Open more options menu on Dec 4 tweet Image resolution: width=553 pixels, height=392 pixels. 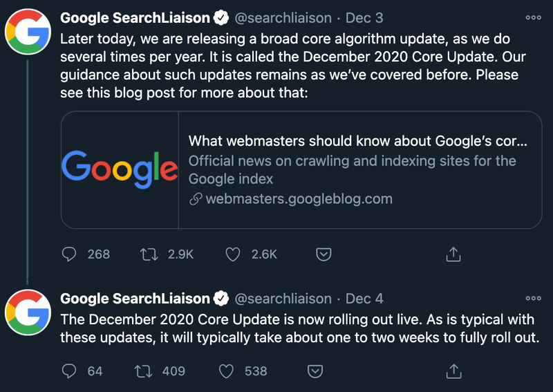[x=533, y=299]
